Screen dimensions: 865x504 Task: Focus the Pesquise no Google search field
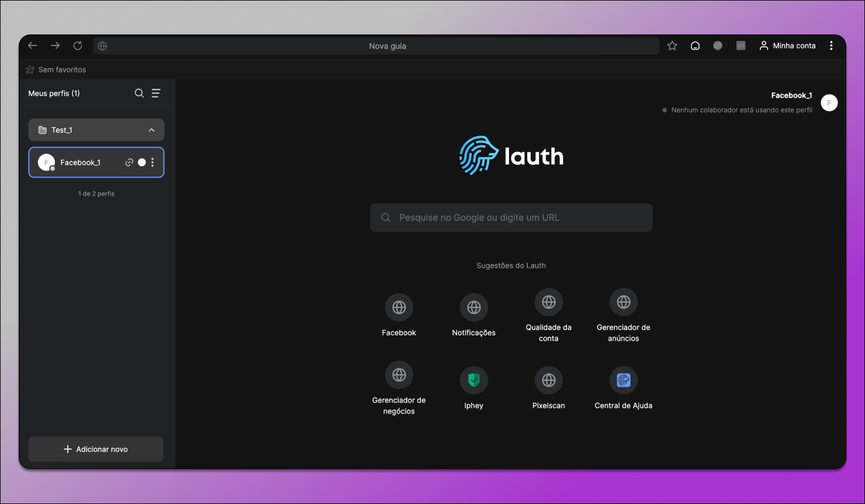coord(511,217)
